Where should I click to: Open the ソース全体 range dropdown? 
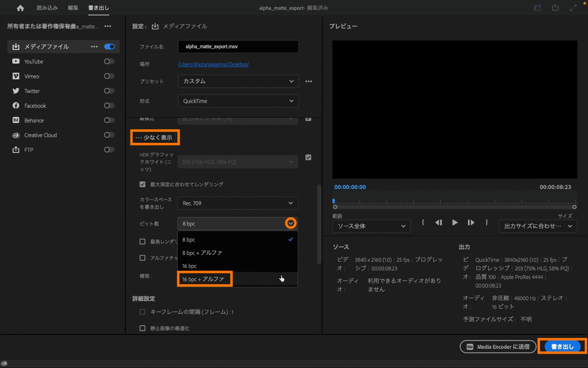click(371, 226)
